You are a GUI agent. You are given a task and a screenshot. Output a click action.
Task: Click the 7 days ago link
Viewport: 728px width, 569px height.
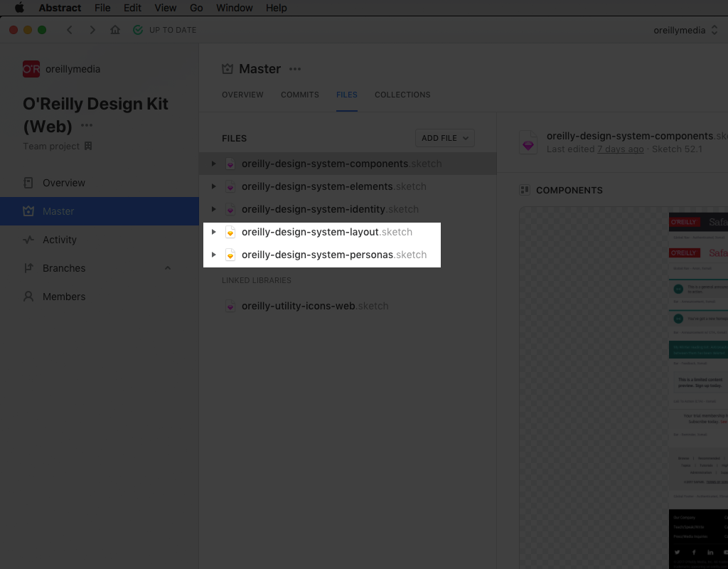pos(620,149)
